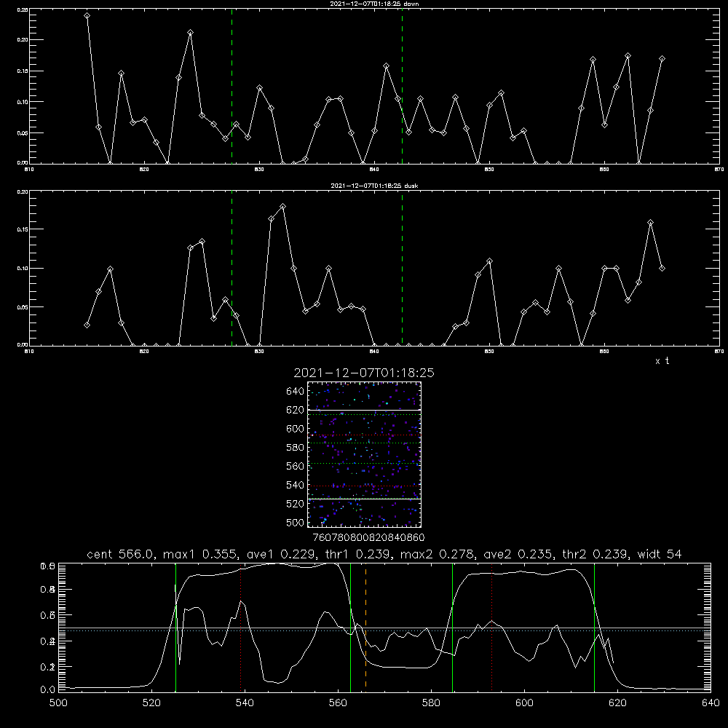Screen dimensions: 728x728
Task: Select the timestamp title above the image panel
Action: (364, 373)
